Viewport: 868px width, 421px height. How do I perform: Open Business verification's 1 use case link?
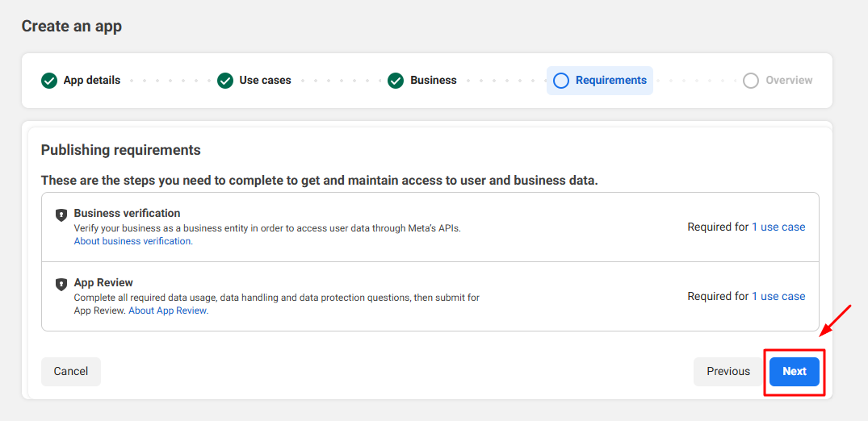click(x=778, y=227)
